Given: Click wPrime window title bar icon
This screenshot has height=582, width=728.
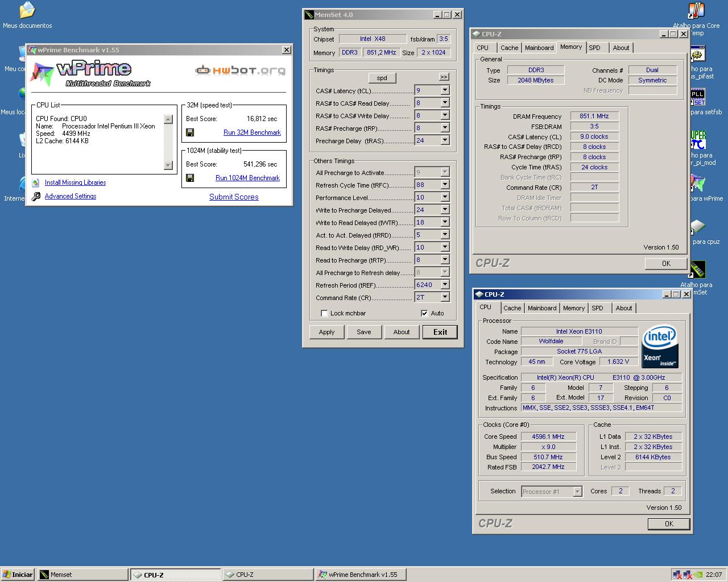Looking at the screenshot, I should 32,50.
